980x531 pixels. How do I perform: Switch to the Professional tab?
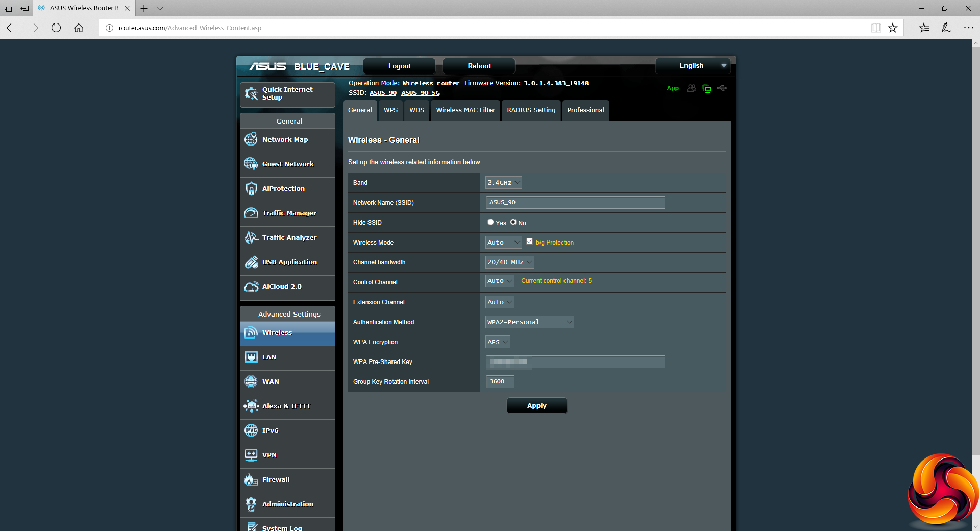(x=585, y=110)
